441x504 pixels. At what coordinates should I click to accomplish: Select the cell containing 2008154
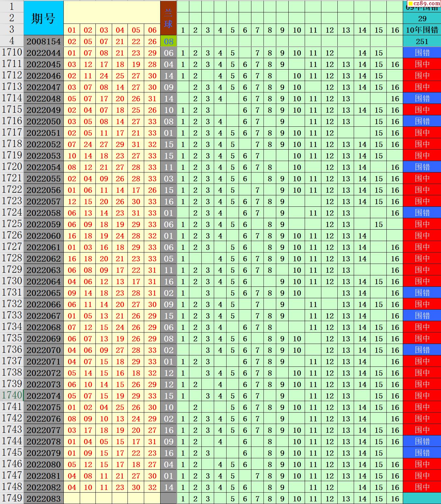pyautogui.click(x=43, y=41)
